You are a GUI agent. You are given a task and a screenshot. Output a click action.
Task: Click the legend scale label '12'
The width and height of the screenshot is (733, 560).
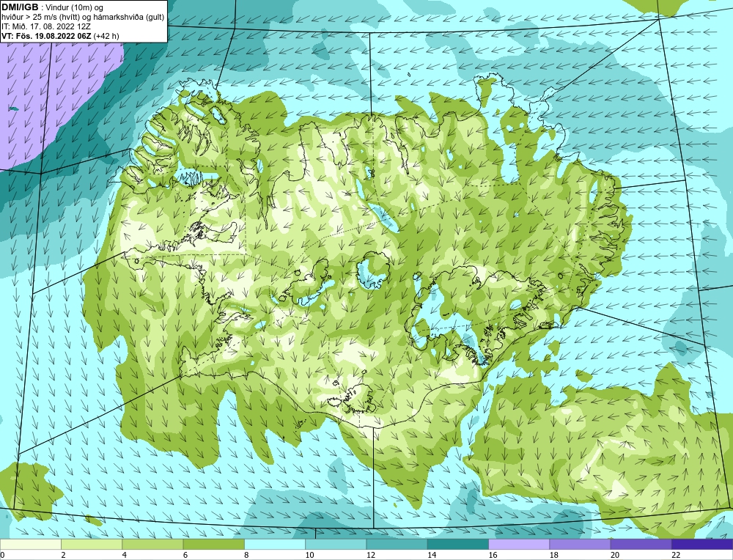click(x=369, y=555)
